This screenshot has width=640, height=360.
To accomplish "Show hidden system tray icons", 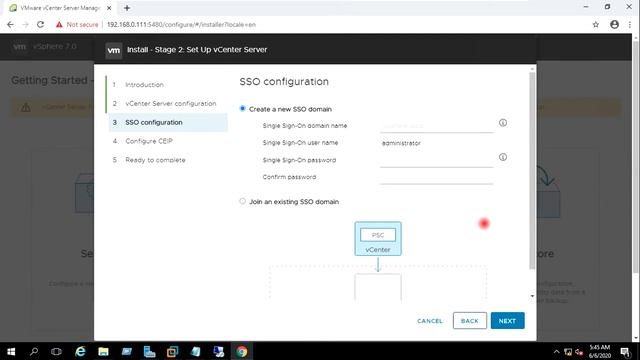I will (x=556, y=352).
